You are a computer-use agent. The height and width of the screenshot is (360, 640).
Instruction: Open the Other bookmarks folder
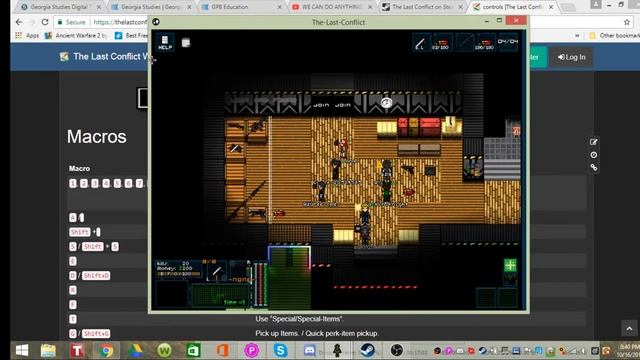tap(614, 36)
